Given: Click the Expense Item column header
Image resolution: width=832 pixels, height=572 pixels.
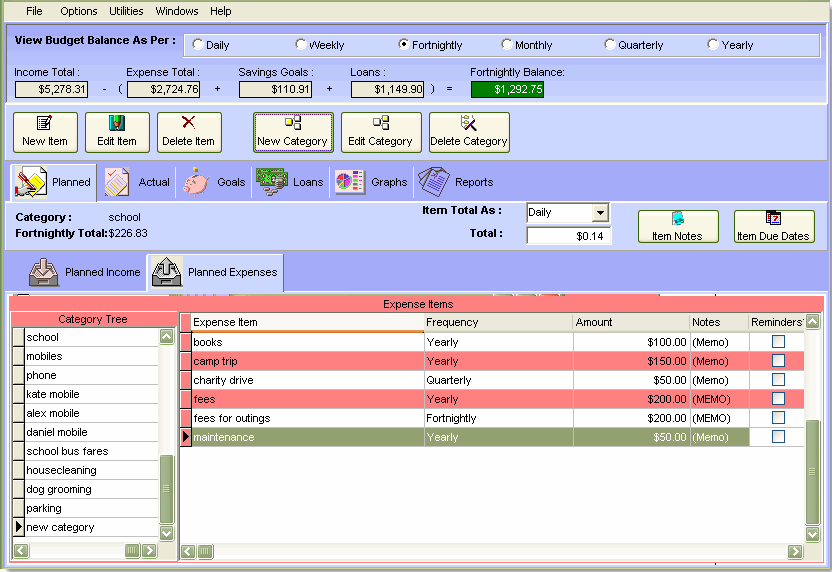Looking at the screenshot, I should coord(307,322).
